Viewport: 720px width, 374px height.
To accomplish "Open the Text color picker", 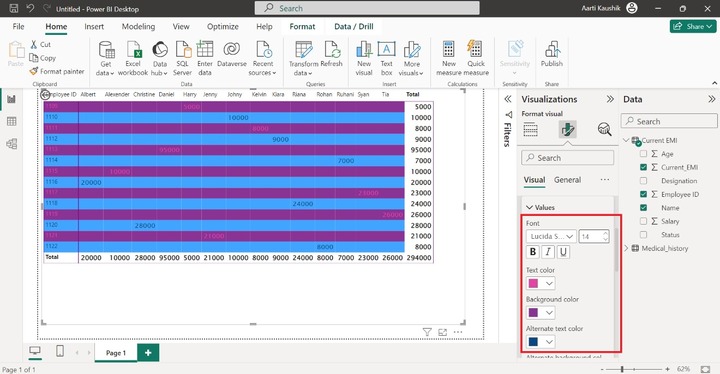I will click(540, 283).
